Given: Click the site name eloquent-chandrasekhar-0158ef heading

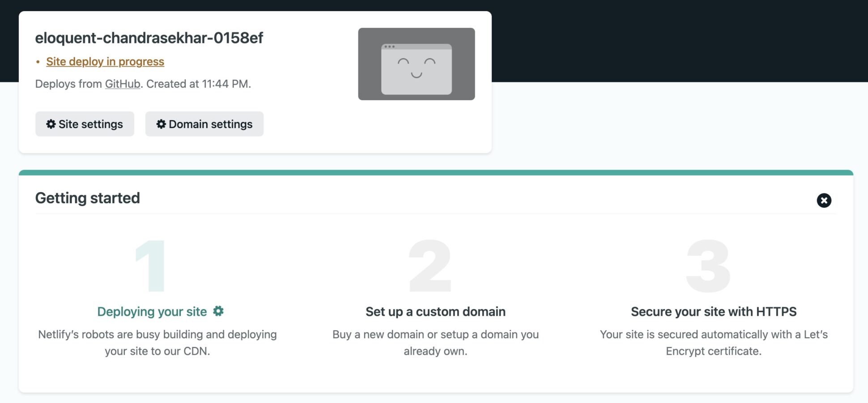Looking at the screenshot, I should [149, 38].
